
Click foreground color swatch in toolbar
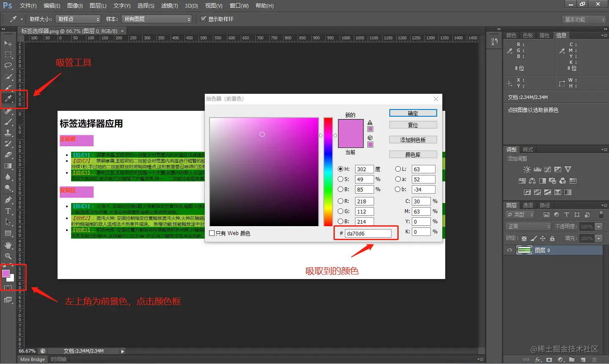6,274
